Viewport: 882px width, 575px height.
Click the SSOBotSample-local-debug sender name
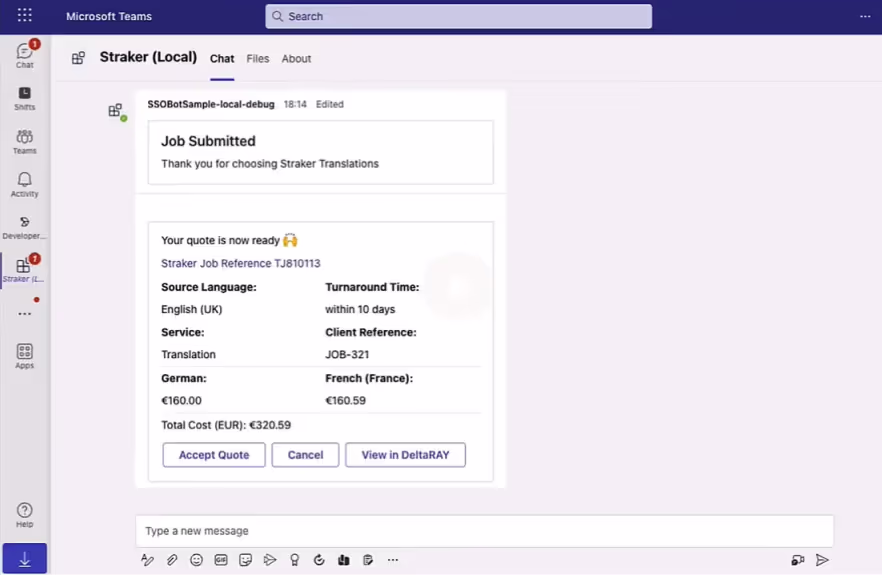tap(211, 104)
